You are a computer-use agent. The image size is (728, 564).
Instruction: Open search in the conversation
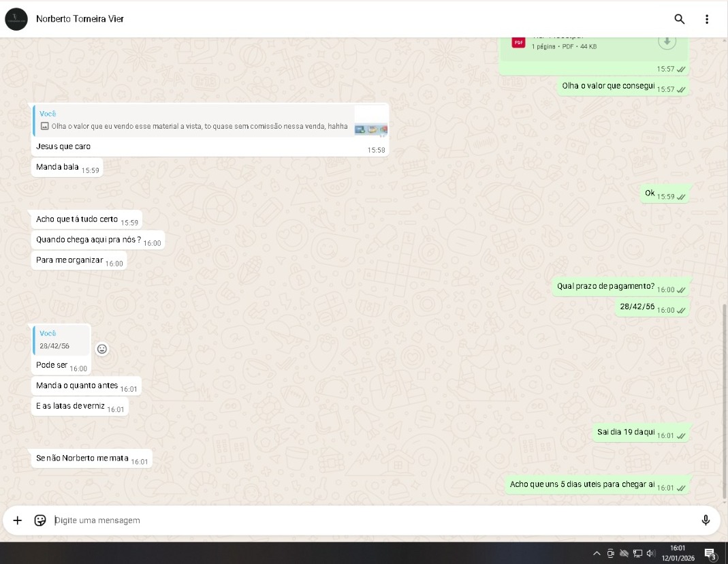(679, 19)
